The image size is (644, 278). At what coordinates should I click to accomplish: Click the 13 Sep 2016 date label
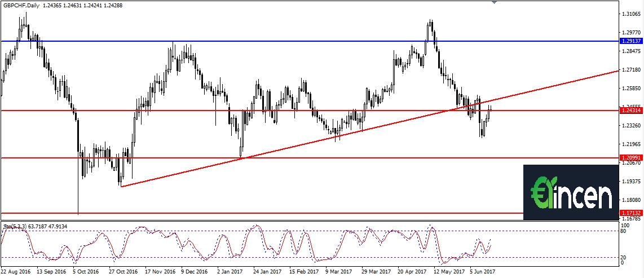[52, 272]
